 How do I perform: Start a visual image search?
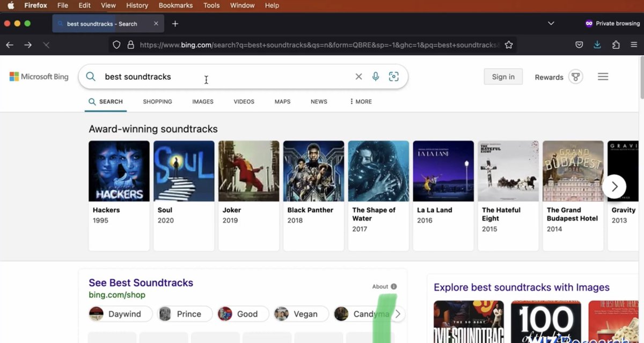coord(394,77)
